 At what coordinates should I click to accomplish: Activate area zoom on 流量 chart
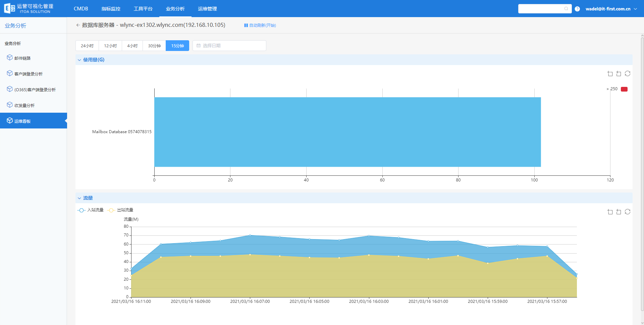[x=610, y=212]
